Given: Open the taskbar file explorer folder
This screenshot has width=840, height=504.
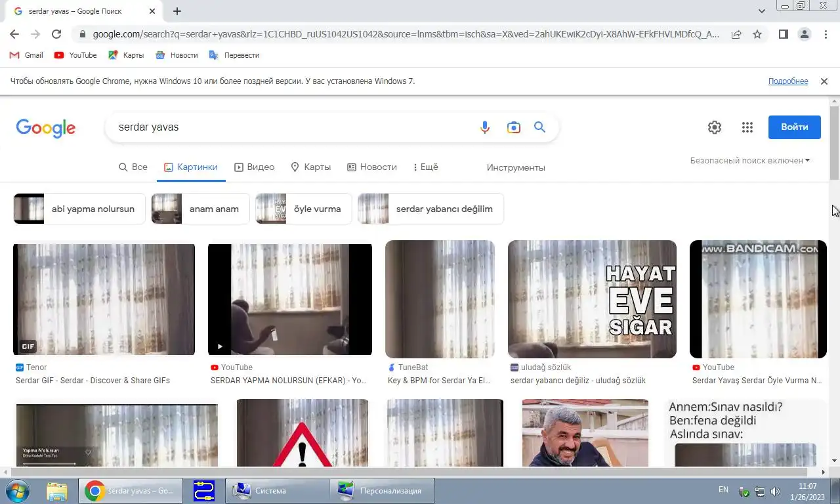Looking at the screenshot, I should tap(57, 490).
